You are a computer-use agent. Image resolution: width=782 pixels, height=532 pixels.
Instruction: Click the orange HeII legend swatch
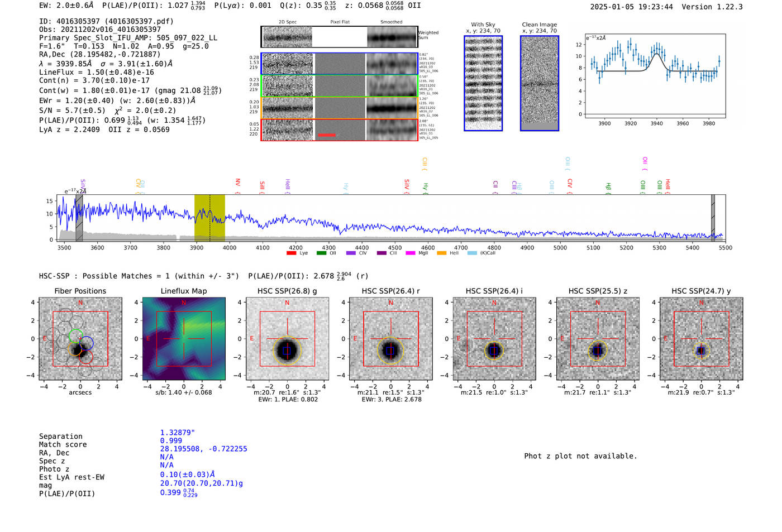point(442,253)
